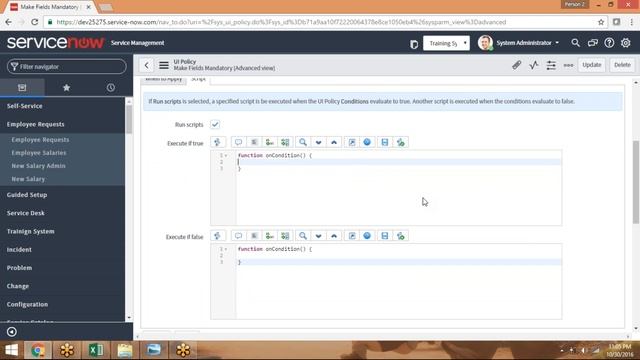Click the attachments paperclip icon
The height and width of the screenshot is (360, 640).
click(x=516, y=65)
